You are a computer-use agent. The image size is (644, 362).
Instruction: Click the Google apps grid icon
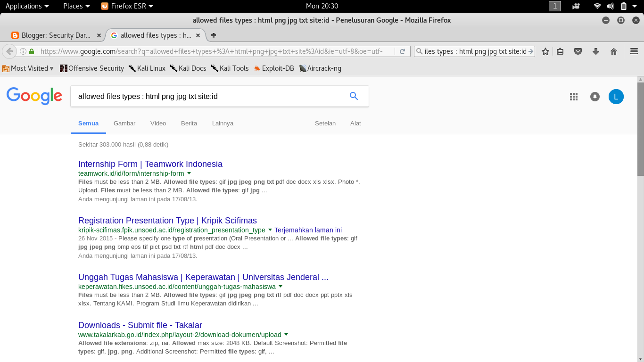tap(574, 96)
